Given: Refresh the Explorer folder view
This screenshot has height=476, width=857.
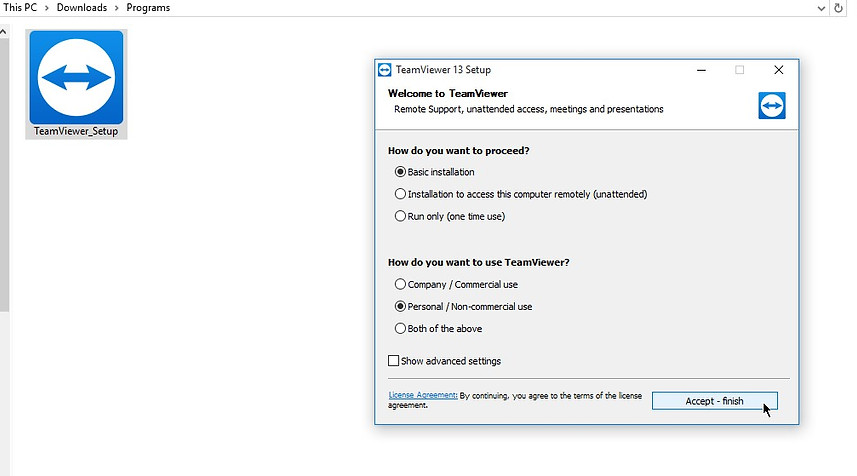Looking at the screenshot, I should [x=838, y=8].
